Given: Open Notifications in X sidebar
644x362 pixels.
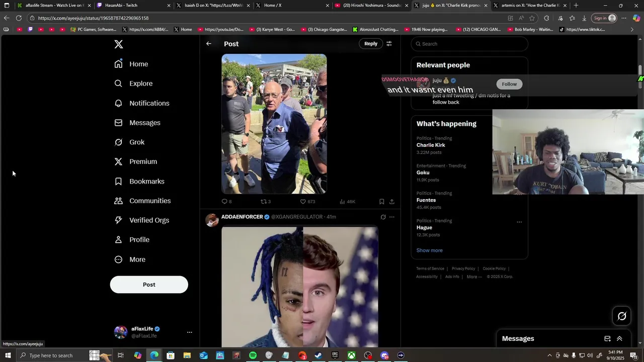Looking at the screenshot, I should click(x=142, y=103).
